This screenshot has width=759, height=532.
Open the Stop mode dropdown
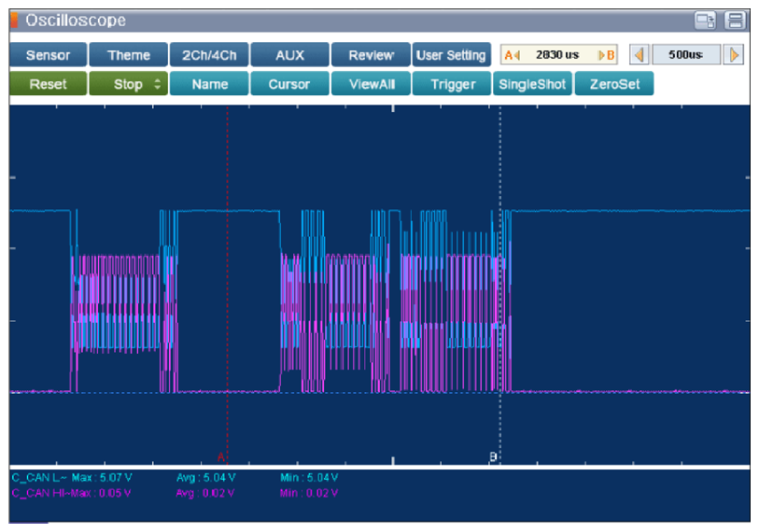pos(127,84)
